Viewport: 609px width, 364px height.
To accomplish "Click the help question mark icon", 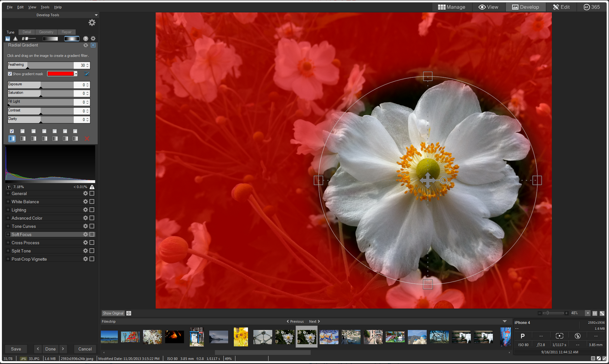I will tap(86, 38).
